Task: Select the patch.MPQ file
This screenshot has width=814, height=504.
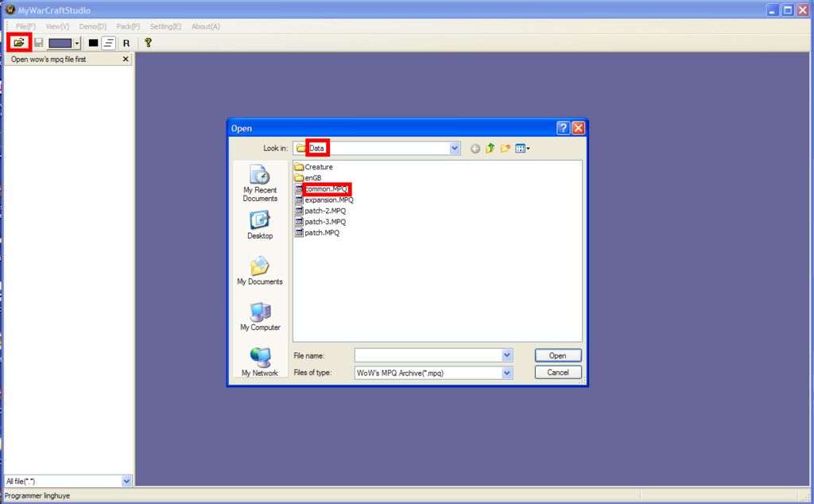Action: coord(317,233)
